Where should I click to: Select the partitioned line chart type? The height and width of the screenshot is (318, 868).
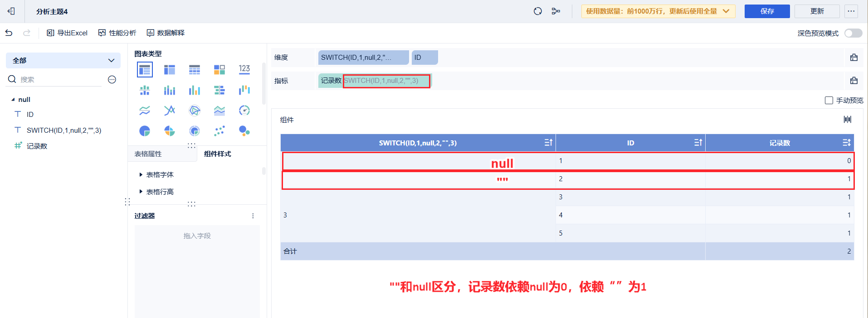click(x=145, y=111)
